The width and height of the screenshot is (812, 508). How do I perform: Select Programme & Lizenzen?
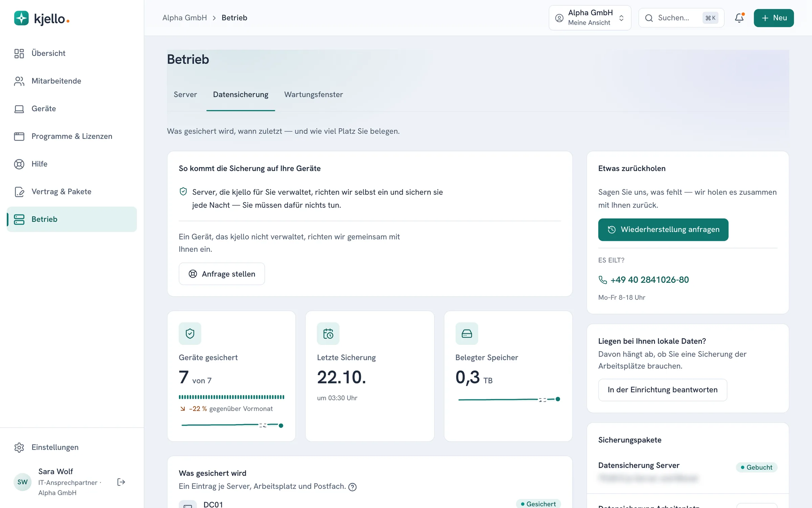pyautogui.click(x=72, y=136)
